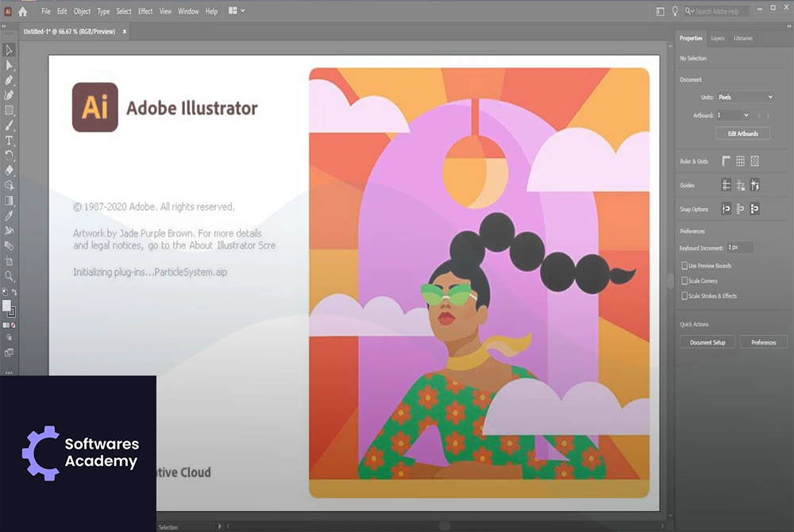This screenshot has width=794, height=532.
Task: Activate the Properties tab
Action: coord(691,38)
